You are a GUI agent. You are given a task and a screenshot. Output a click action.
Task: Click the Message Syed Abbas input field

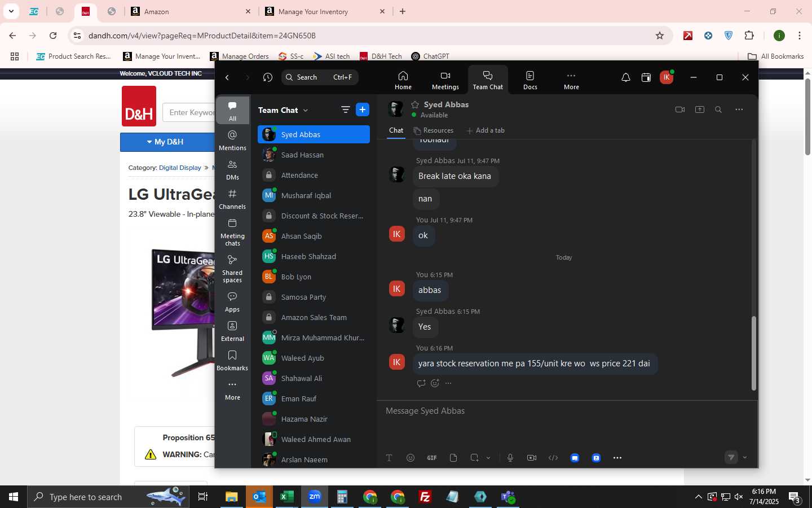click(x=567, y=411)
